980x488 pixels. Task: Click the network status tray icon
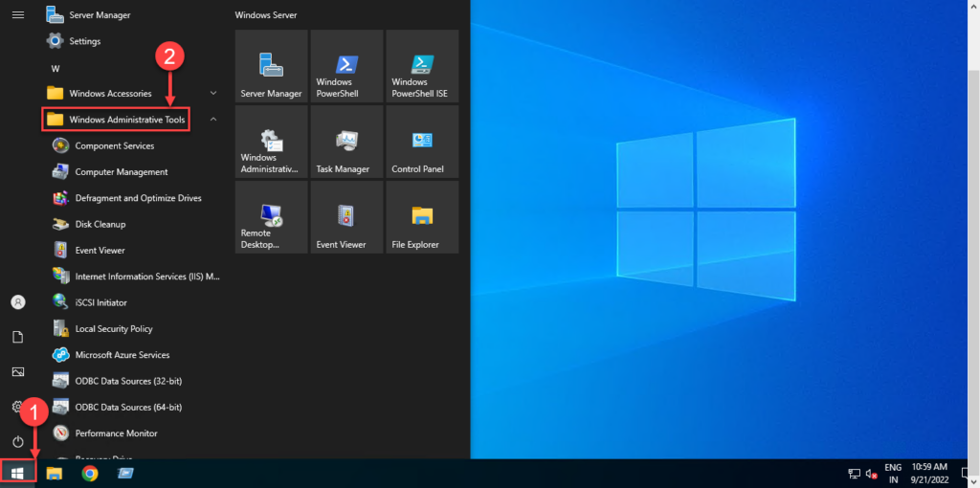tap(854, 475)
